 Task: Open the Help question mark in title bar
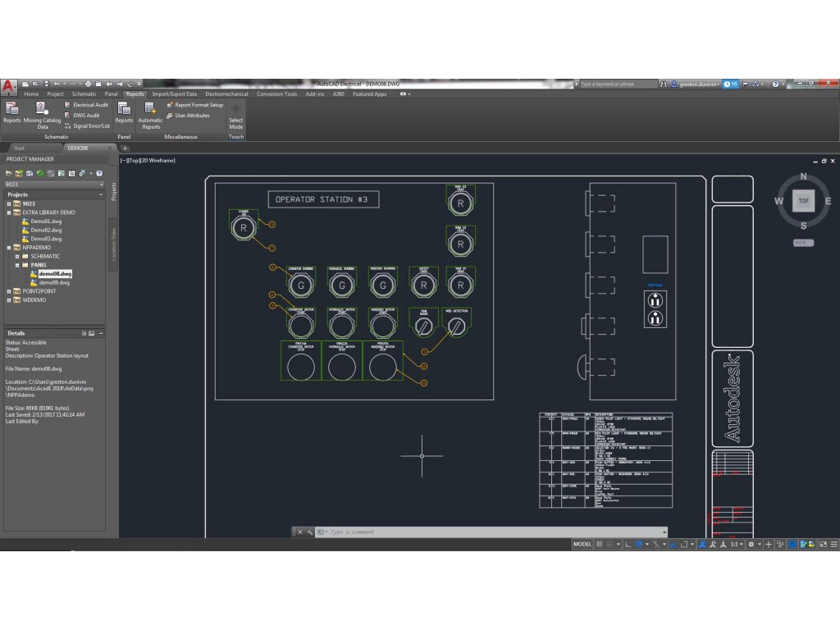775,84
